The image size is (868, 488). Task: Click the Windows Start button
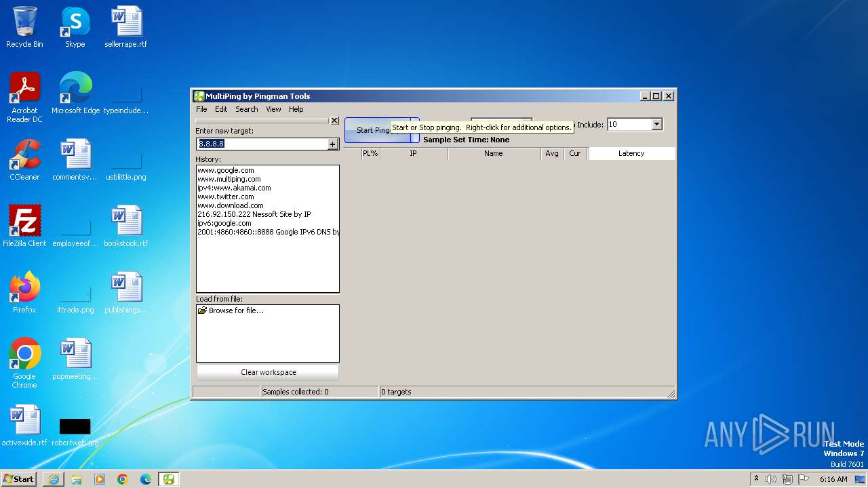click(x=19, y=479)
